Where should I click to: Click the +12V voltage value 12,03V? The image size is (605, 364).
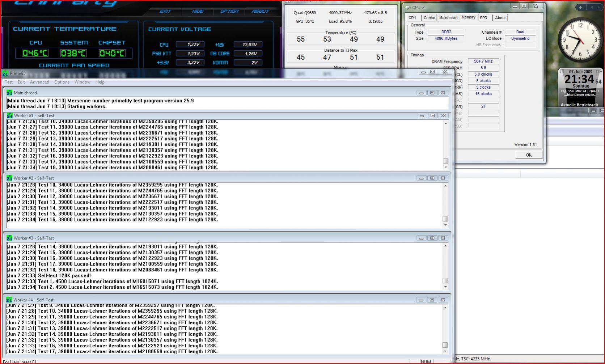tap(248, 45)
